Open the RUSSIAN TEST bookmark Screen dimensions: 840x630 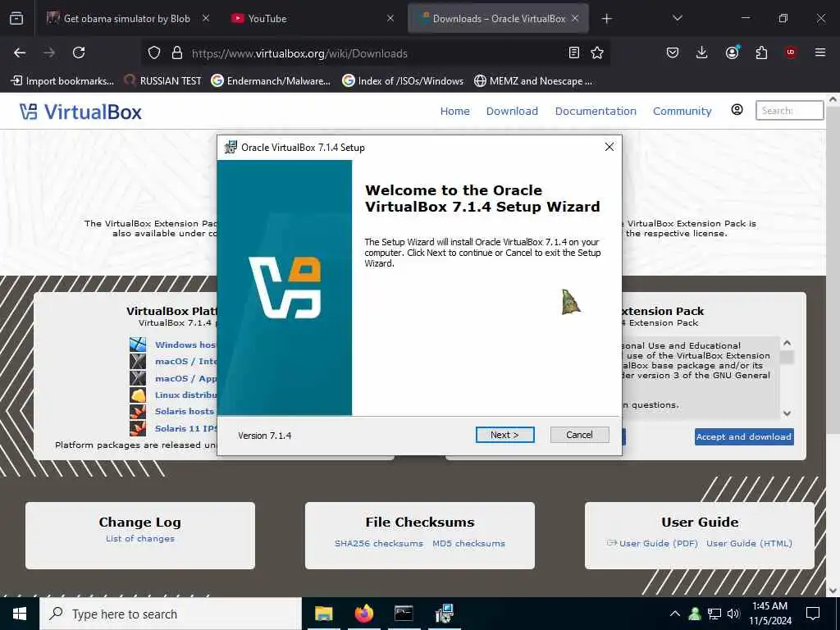[x=163, y=81]
